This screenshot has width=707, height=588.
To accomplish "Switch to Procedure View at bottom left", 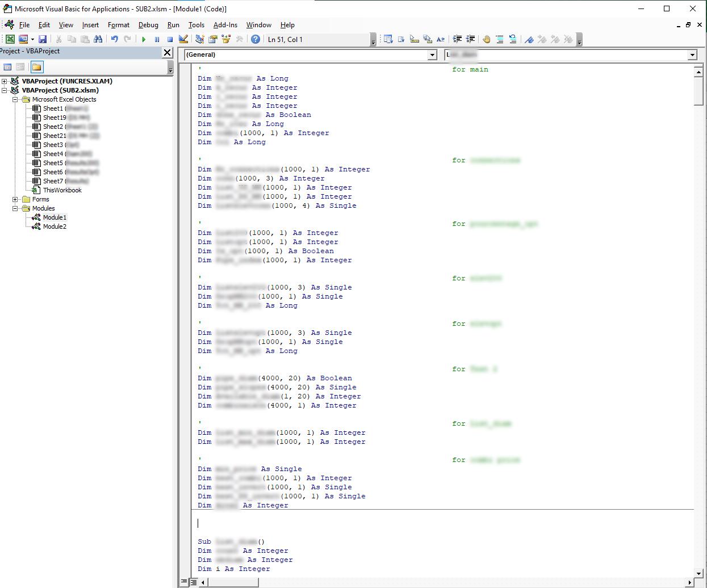I will (185, 582).
